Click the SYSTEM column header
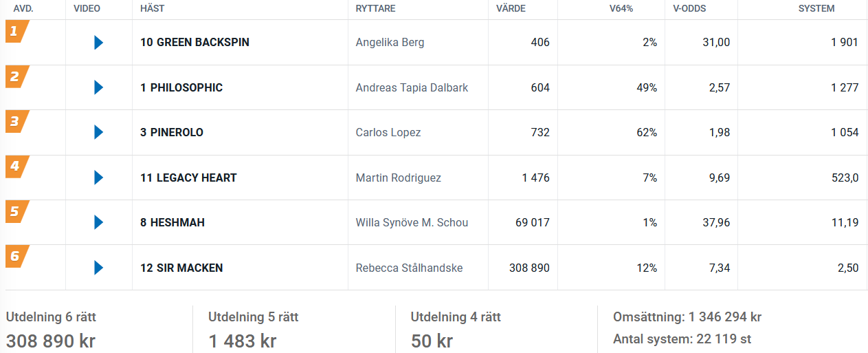The height and width of the screenshot is (353, 868). pos(817,9)
